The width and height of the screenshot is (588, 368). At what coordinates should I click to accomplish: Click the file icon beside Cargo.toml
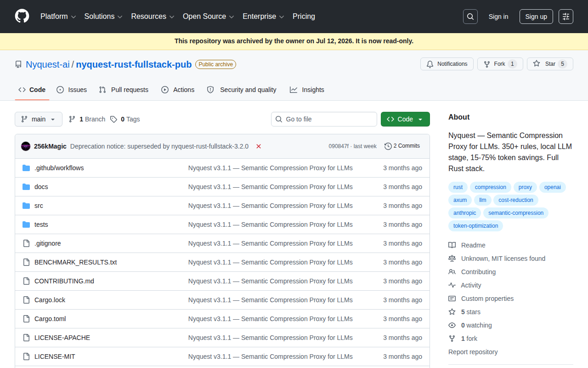point(26,319)
